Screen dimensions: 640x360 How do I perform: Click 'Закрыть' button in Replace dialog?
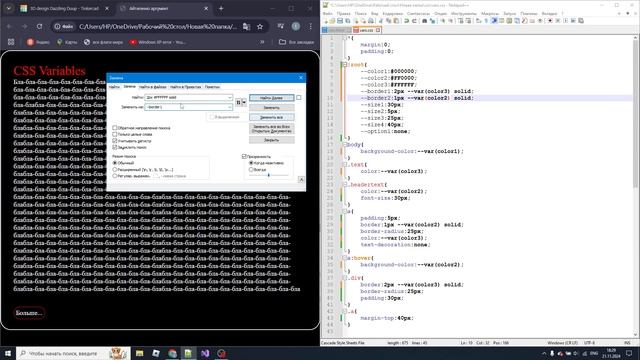pyautogui.click(x=271, y=140)
